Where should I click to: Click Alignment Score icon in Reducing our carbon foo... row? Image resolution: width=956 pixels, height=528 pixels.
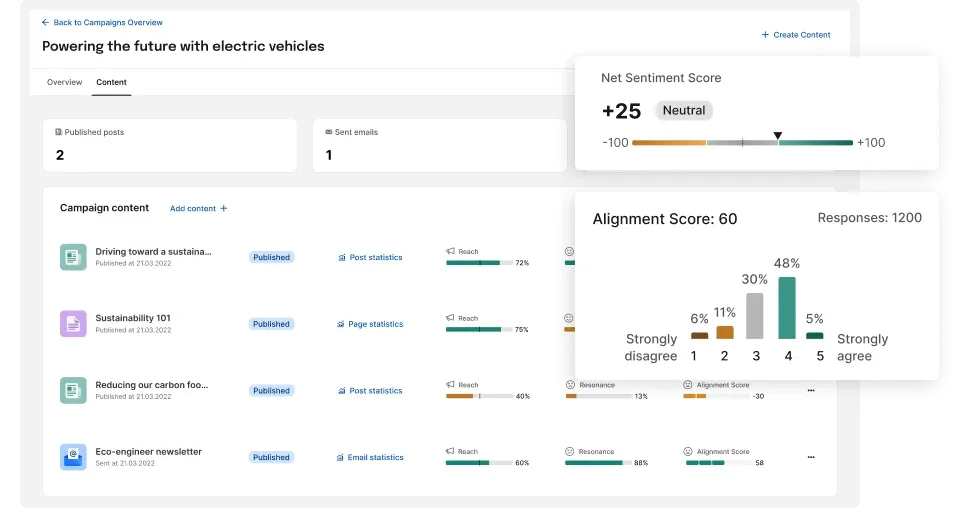click(x=688, y=385)
